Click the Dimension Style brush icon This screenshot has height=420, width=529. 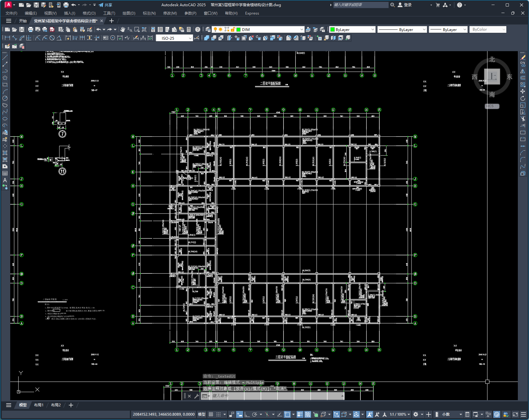click(196, 38)
